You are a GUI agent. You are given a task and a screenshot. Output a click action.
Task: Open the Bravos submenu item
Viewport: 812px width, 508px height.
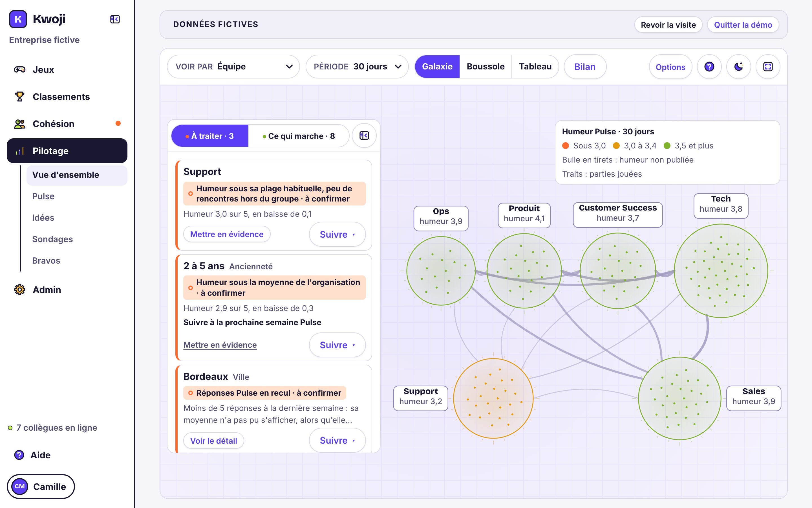pyautogui.click(x=46, y=261)
